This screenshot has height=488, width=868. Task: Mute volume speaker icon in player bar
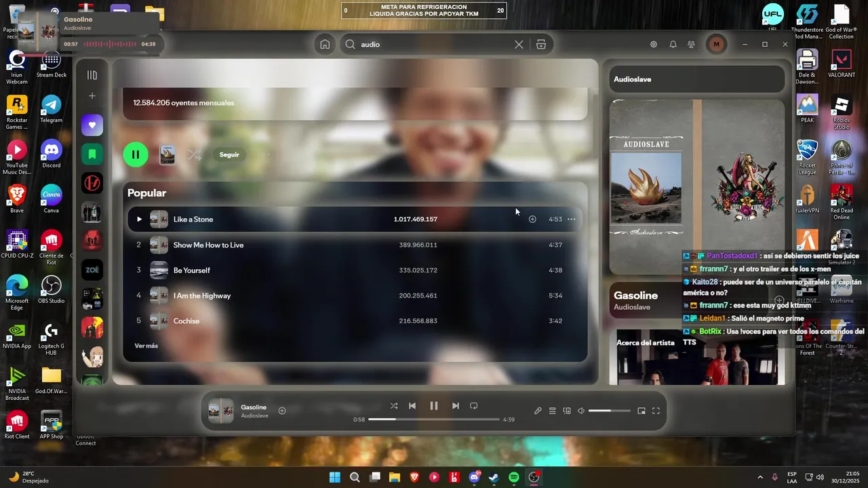coord(581,411)
